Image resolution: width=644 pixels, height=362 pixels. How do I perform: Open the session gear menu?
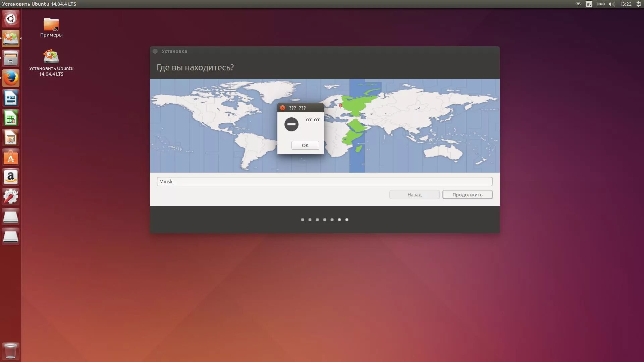639,4
